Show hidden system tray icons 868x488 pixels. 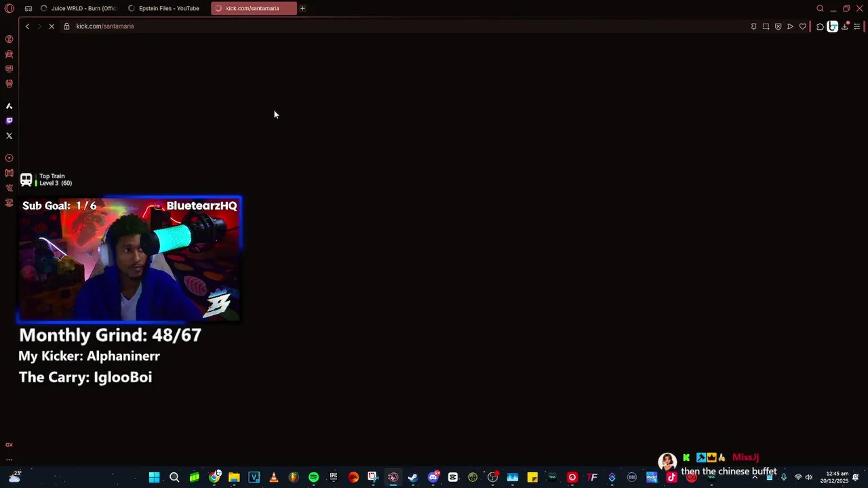tap(755, 477)
